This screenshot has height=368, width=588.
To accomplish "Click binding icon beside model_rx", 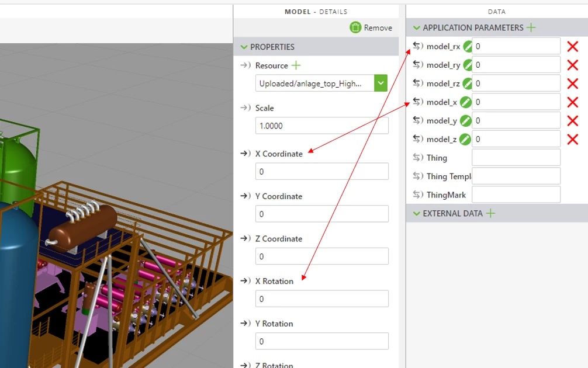I will pyautogui.click(x=418, y=46).
